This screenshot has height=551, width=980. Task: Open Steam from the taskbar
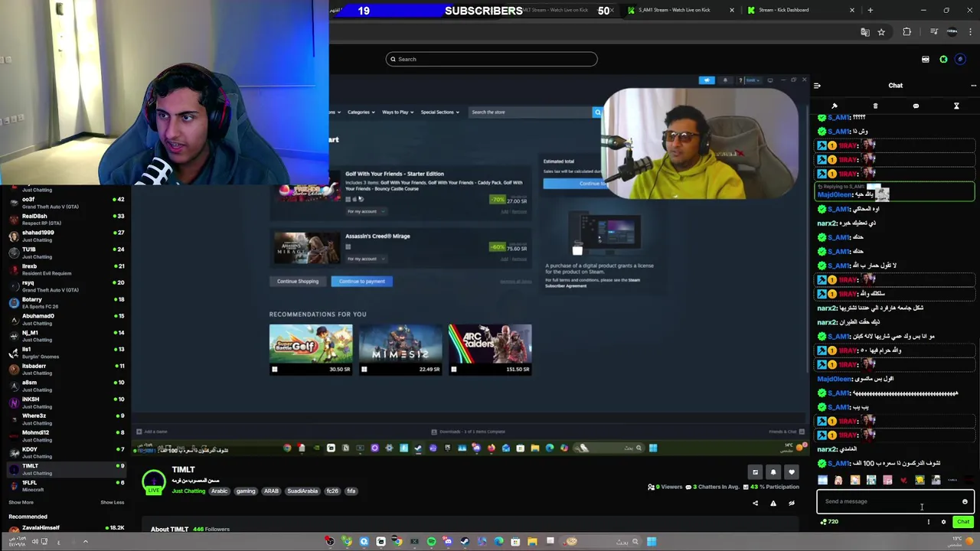coord(465,542)
